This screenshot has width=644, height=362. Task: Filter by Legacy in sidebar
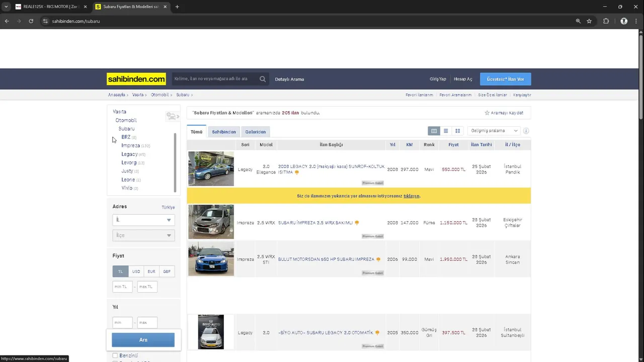point(129,154)
